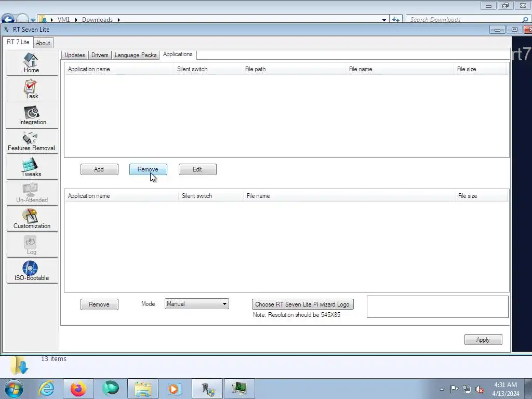The image size is (532, 399).
Task: Click lower list Silent switch column header
Action: click(x=211, y=196)
